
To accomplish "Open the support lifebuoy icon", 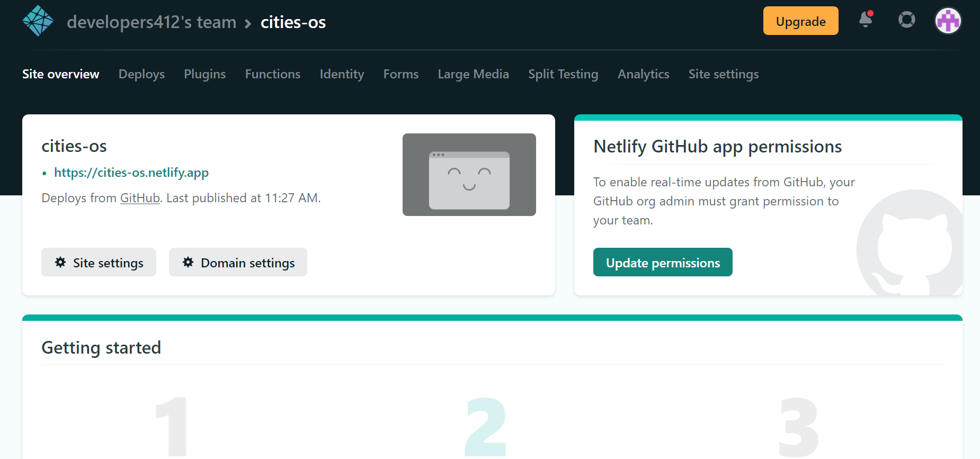I will tap(906, 20).
